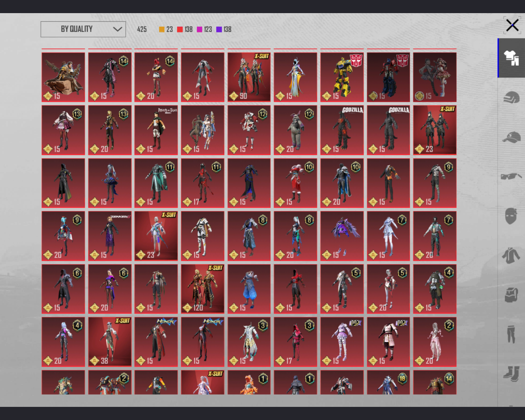Select the badge 11 teal cloak outfit
This screenshot has width=525, height=420.
pyautogui.click(x=156, y=183)
